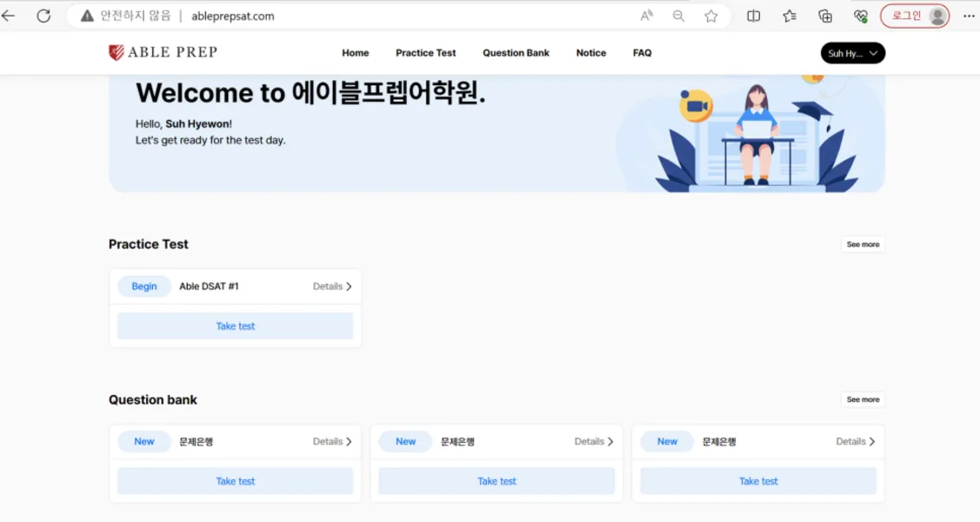Click the Suh Hyewon name in greeting
Screen dimensions: 980x522
point(197,124)
